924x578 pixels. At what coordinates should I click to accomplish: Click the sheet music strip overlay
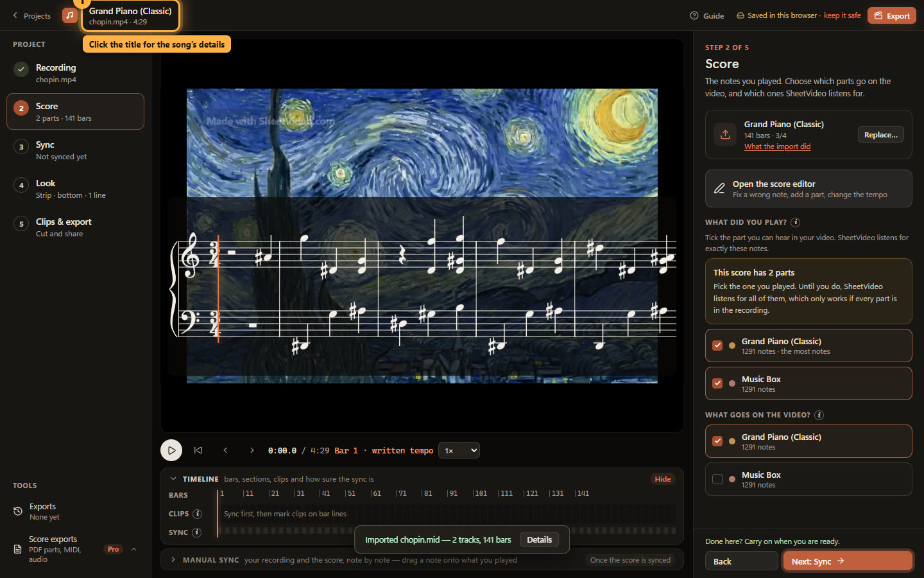pyautogui.click(x=422, y=286)
